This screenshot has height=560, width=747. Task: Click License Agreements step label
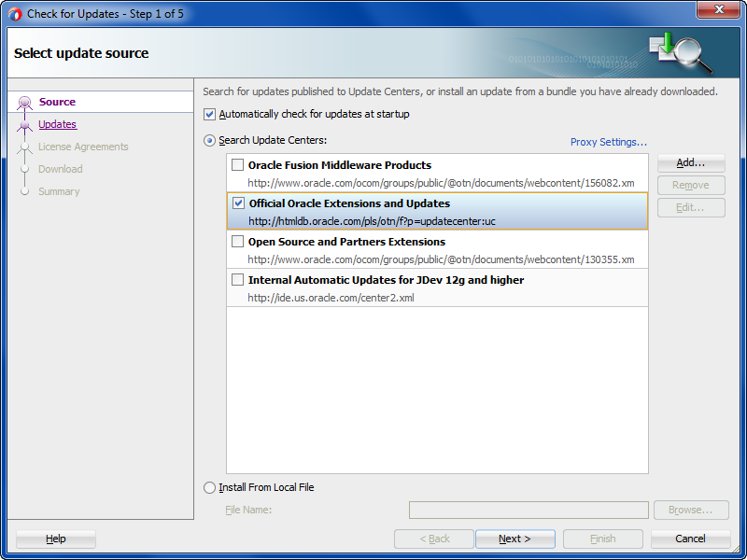click(x=83, y=147)
